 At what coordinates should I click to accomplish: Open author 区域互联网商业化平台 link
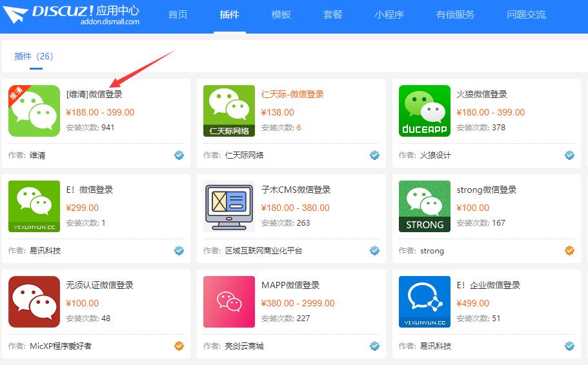[263, 251]
